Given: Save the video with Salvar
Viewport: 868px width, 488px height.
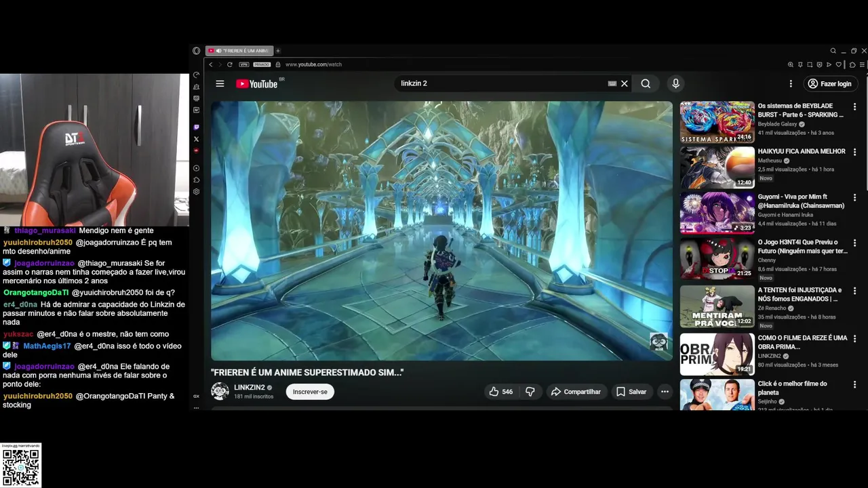Looking at the screenshot, I should pos(631,392).
